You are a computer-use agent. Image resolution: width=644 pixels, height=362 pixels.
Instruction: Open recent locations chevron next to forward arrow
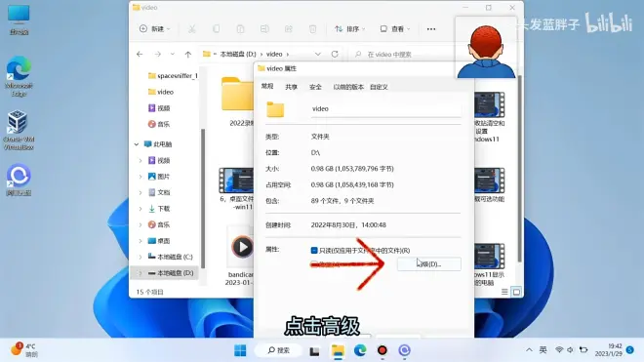click(173, 54)
